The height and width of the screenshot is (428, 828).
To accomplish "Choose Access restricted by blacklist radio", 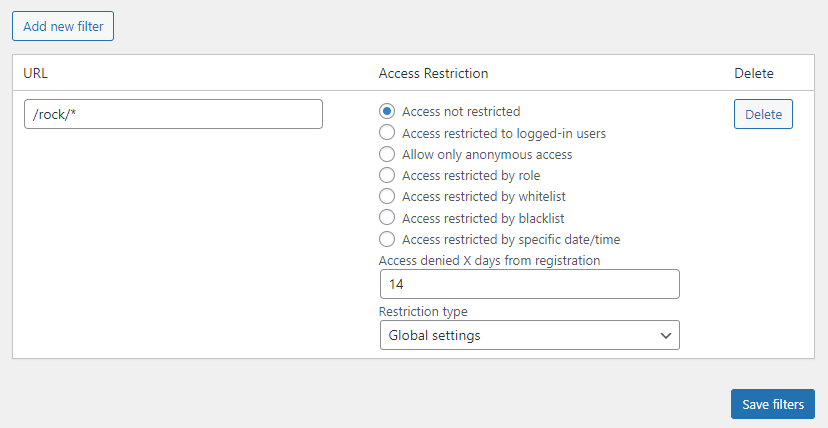I will [x=387, y=218].
